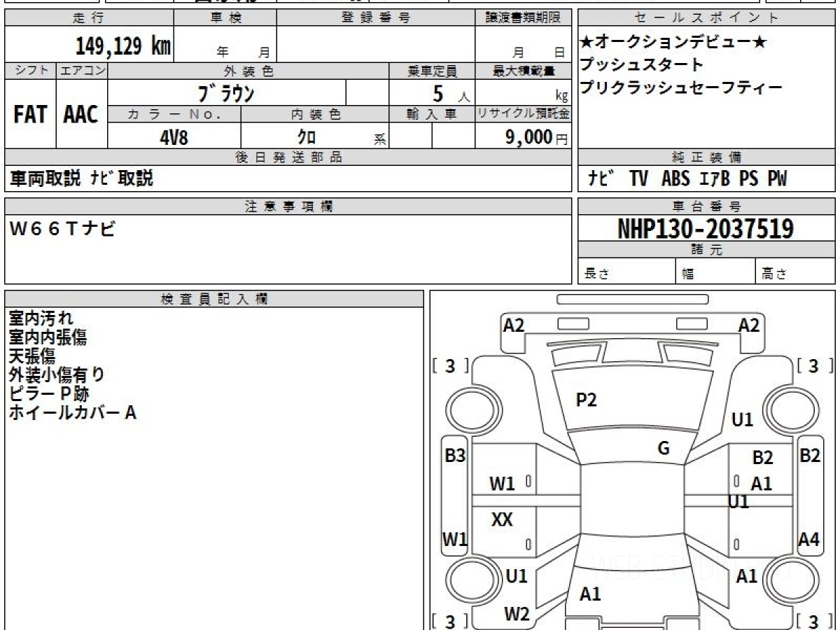
Task: Click the 車台番号 section header
Action: [706, 206]
